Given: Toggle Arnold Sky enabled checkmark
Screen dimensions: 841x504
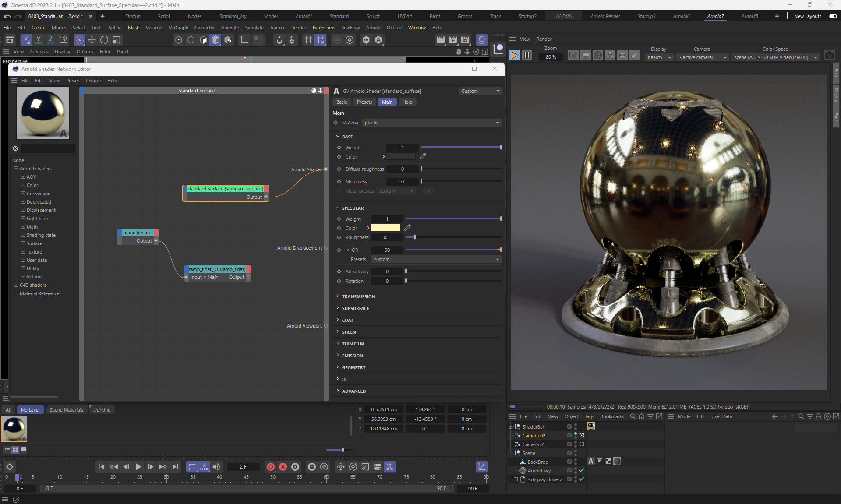Looking at the screenshot, I should coord(581,470).
